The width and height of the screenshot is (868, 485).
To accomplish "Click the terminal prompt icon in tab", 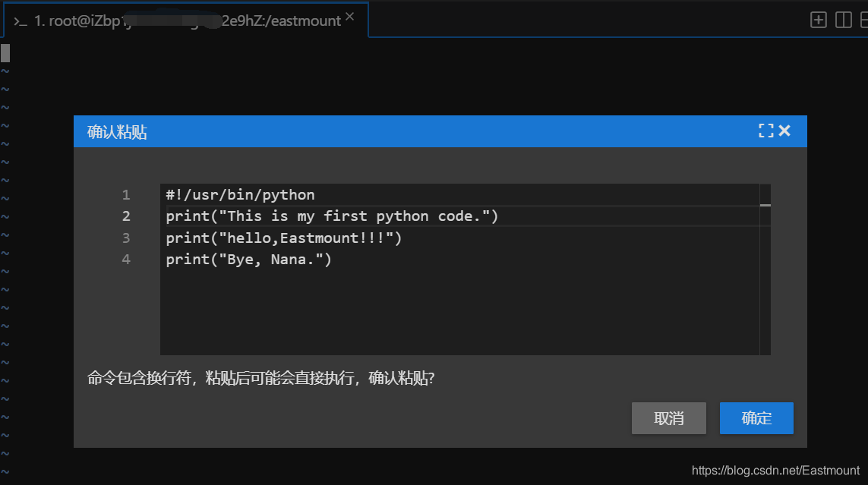I will [20, 21].
